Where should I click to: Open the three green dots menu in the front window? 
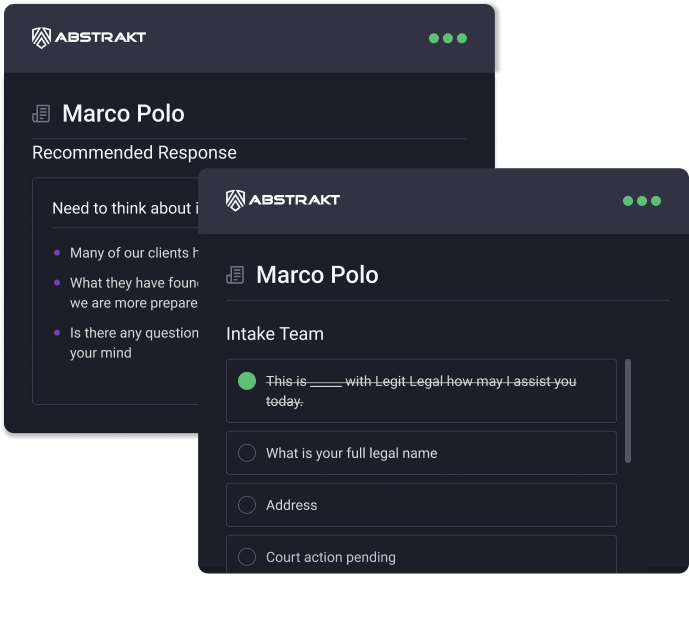point(641,201)
